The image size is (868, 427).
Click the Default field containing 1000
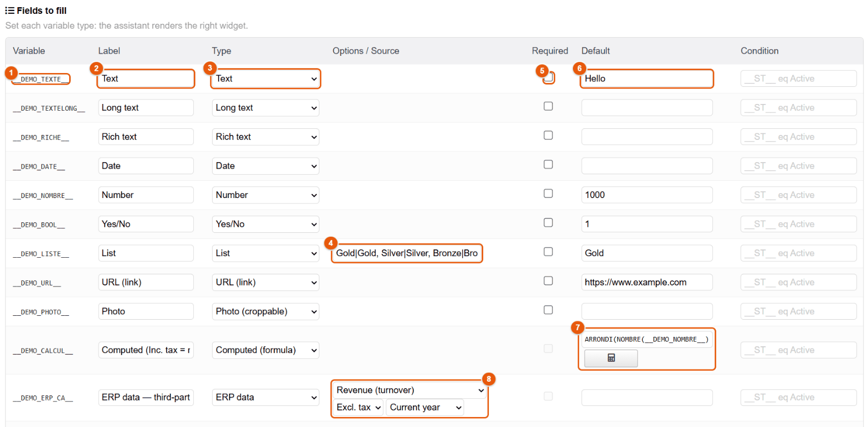pyautogui.click(x=647, y=195)
